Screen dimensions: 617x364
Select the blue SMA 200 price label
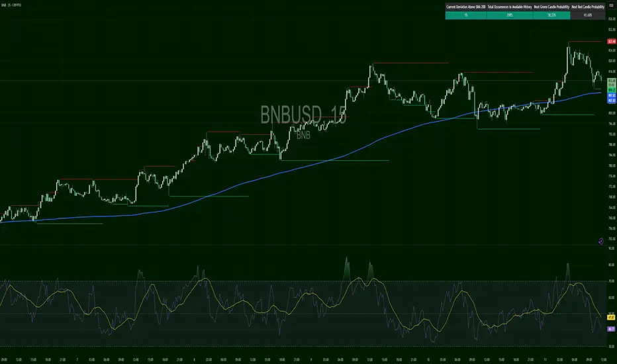click(612, 98)
